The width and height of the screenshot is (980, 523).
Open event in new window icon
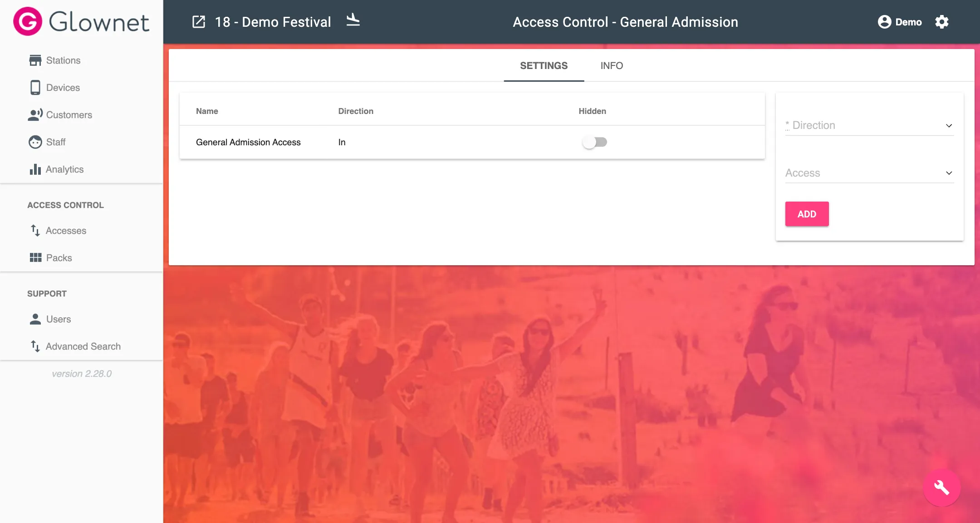(x=199, y=22)
